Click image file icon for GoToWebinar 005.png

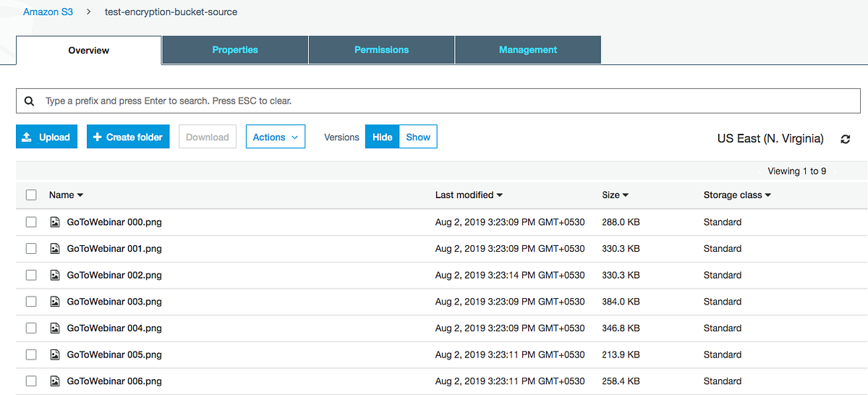54,354
